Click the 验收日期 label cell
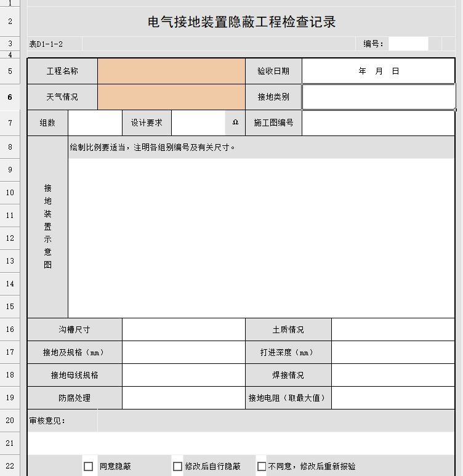 [x=273, y=71]
